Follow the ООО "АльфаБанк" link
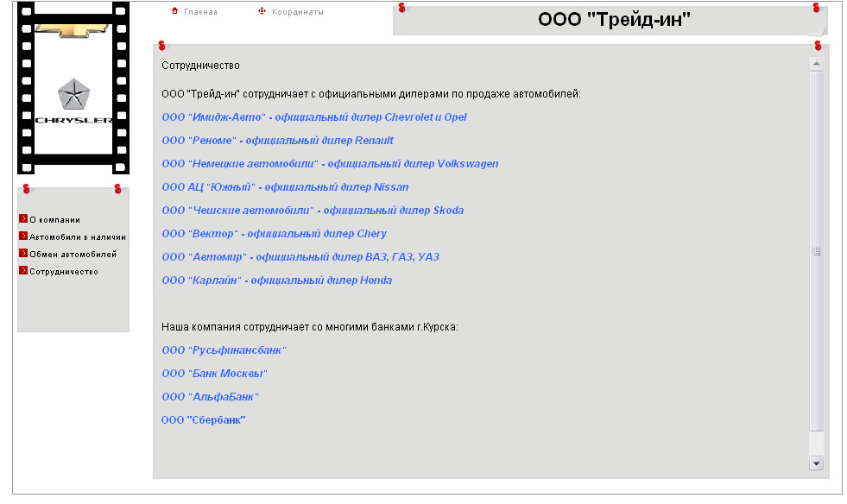The image size is (847, 504). (x=210, y=396)
